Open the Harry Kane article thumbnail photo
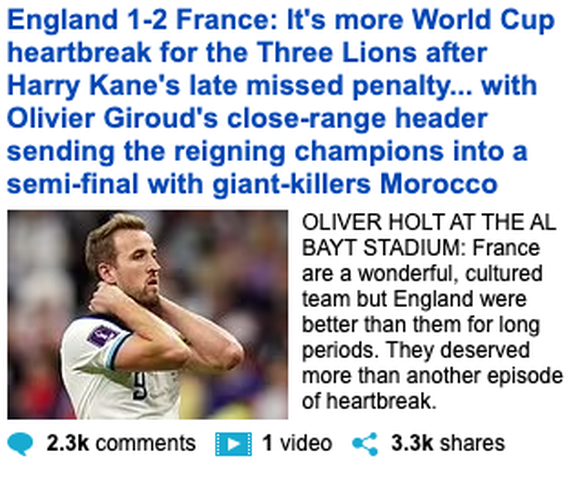Screen dimensions: 582x478 click(148, 315)
